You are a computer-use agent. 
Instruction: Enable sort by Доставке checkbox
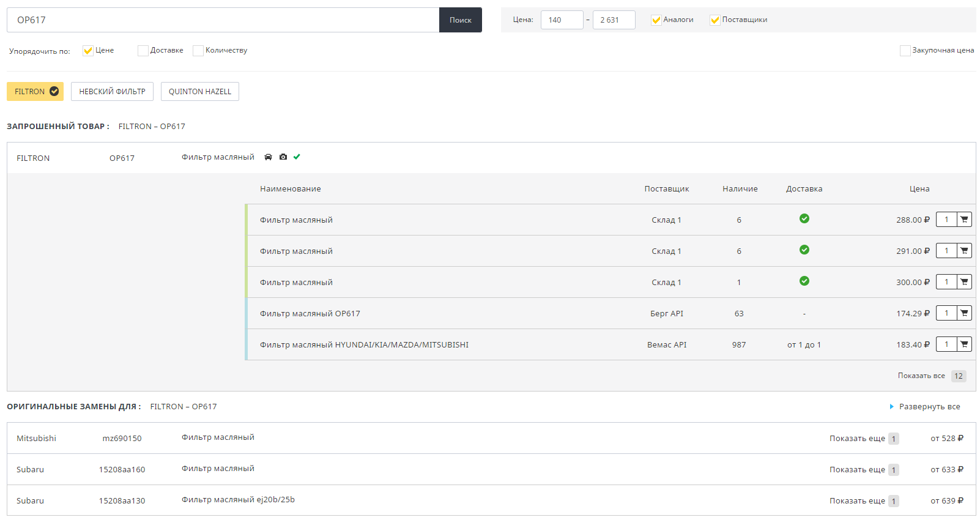point(143,51)
